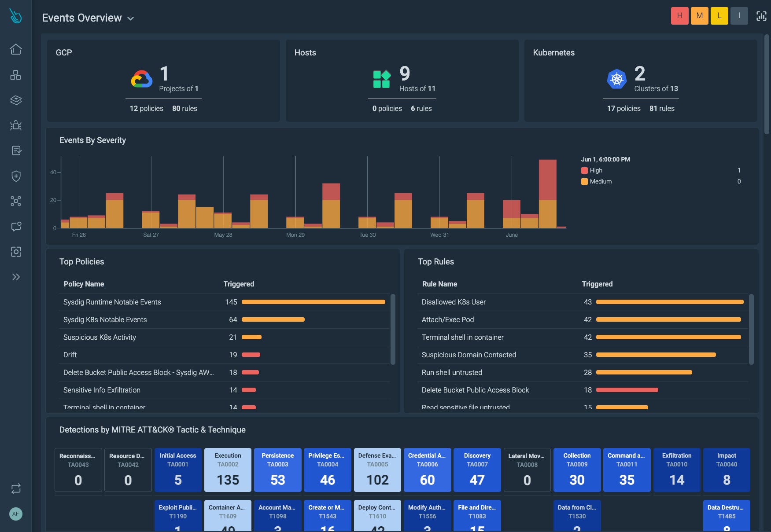Toggle the High severity filter H

[680, 16]
